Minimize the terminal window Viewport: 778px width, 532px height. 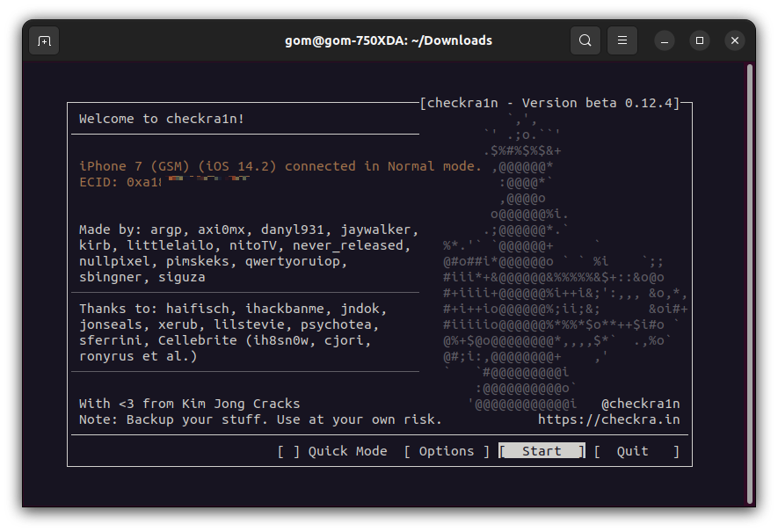(x=665, y=40)
